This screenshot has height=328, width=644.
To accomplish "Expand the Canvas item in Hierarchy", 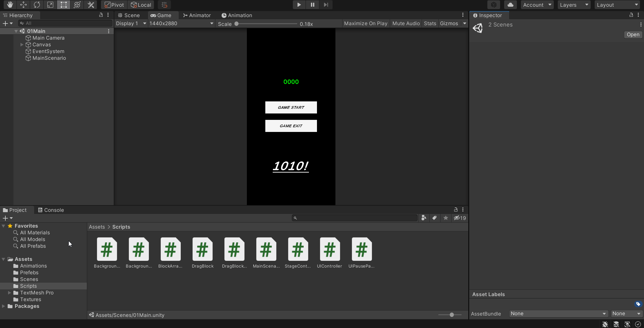I will coord(22,44).
